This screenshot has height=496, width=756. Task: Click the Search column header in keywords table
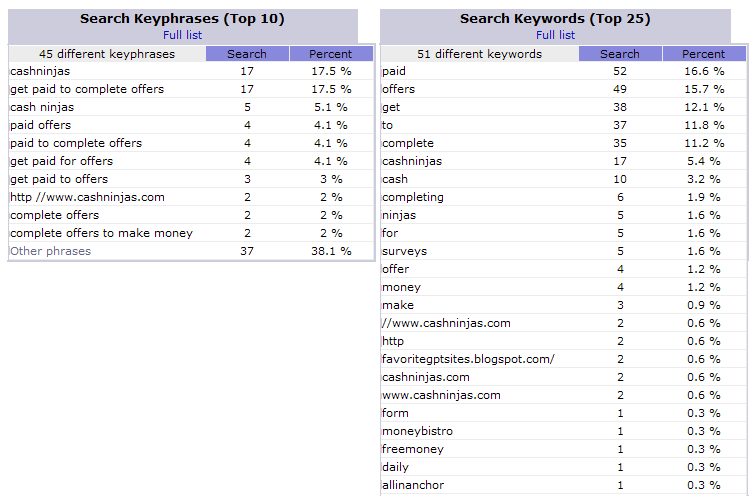click(620, 54)
